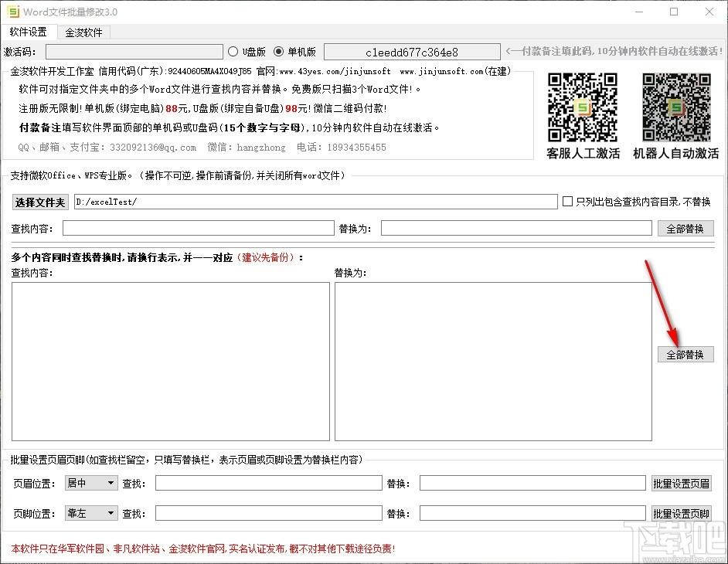The image size is (728, 564).
Task: Click the text www.jinjunsoft.com(在建)
Action: [455, 72]
